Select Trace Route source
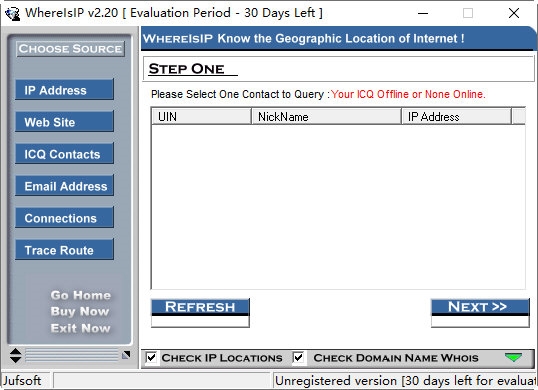 [64, 250]
